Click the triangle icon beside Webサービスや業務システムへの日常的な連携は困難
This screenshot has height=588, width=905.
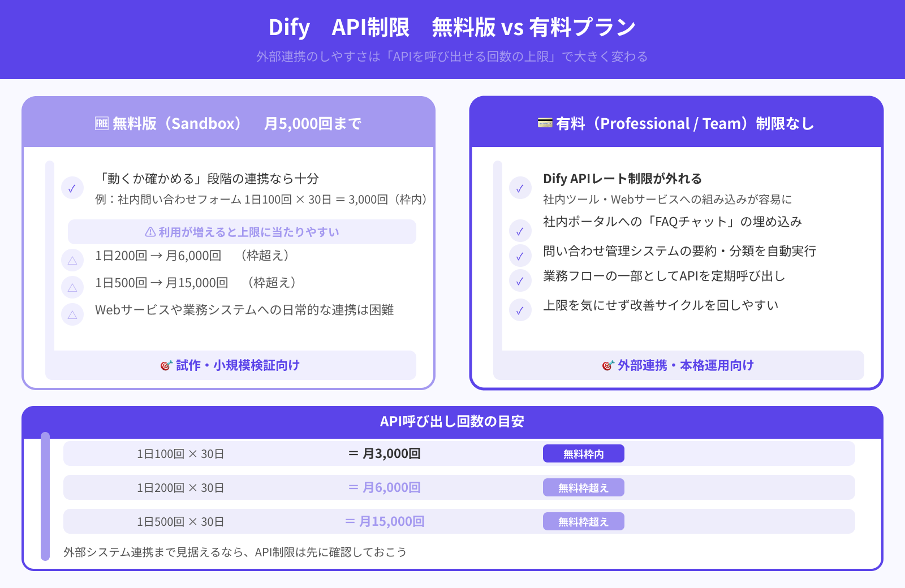coord(72,315)
